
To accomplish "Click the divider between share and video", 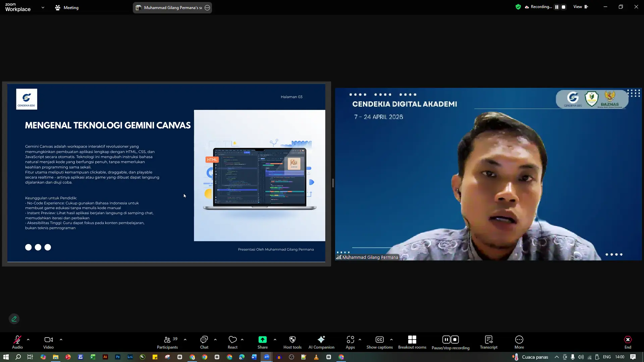I will click(x=333, y=183).
